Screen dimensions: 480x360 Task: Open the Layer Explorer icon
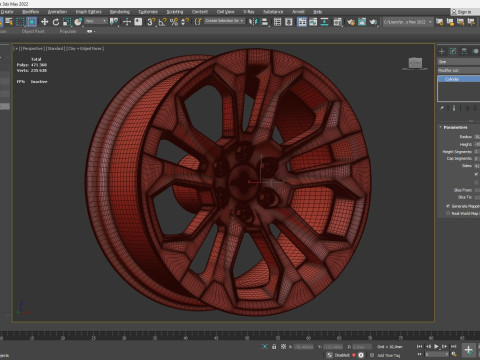[289, 22]
